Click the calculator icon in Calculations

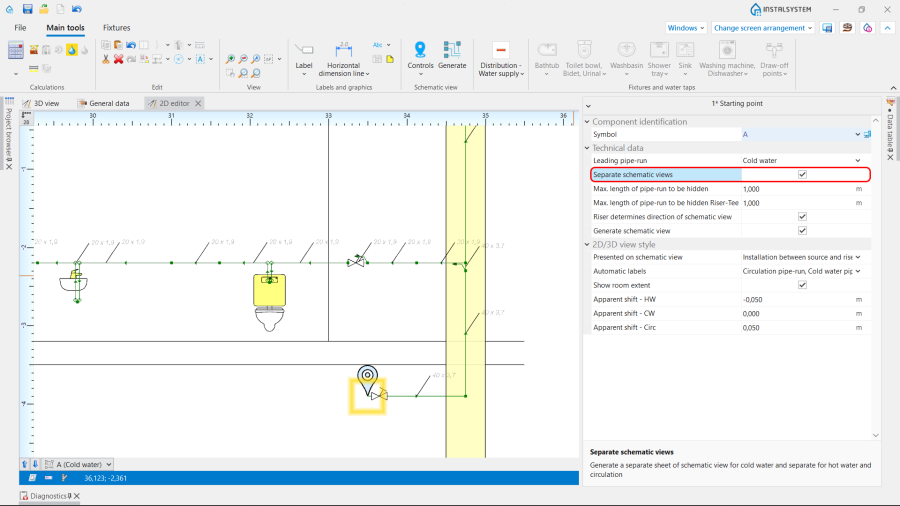[x=15, y=50]
